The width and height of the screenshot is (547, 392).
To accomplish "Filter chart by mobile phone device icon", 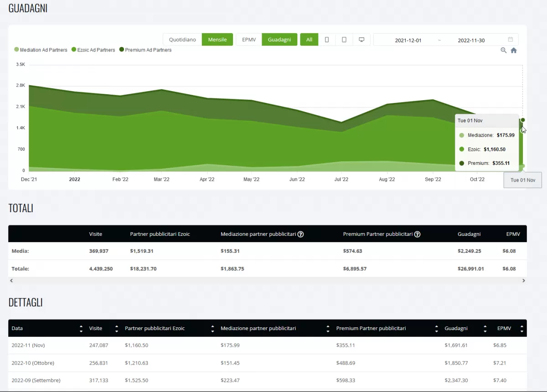I will (327, 40).
